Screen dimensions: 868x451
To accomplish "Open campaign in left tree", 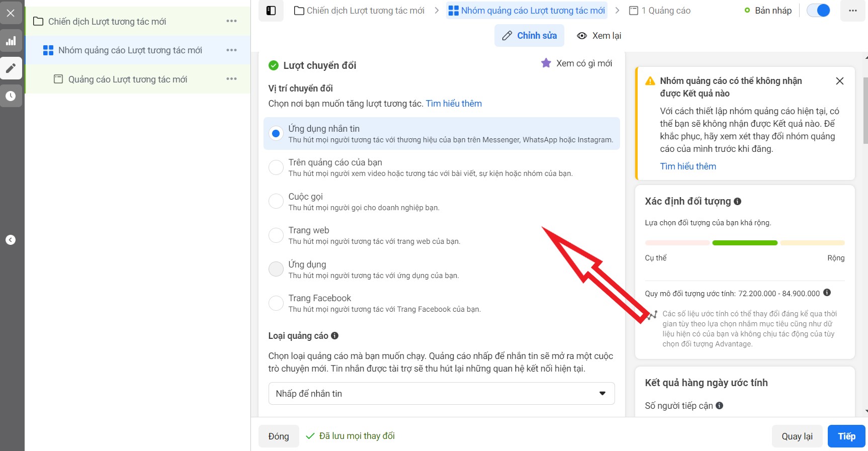I will click(107, 22).
